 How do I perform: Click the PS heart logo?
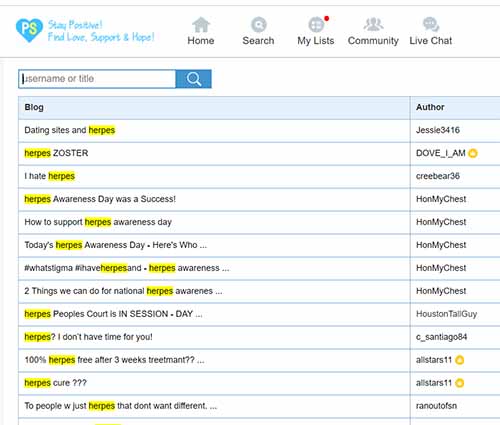29,30
